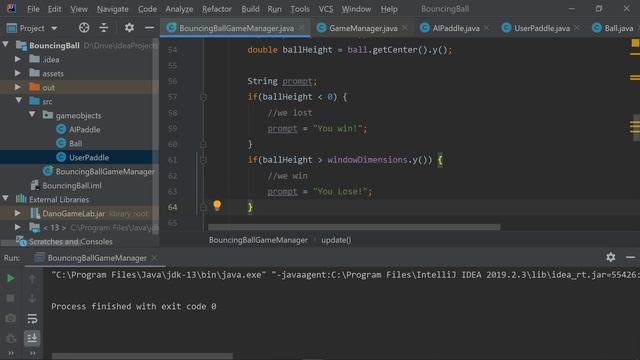Screen dimensions: 640x360
Task: Click the Locate/Scroll from Source target icon
Action: (84, 28)
